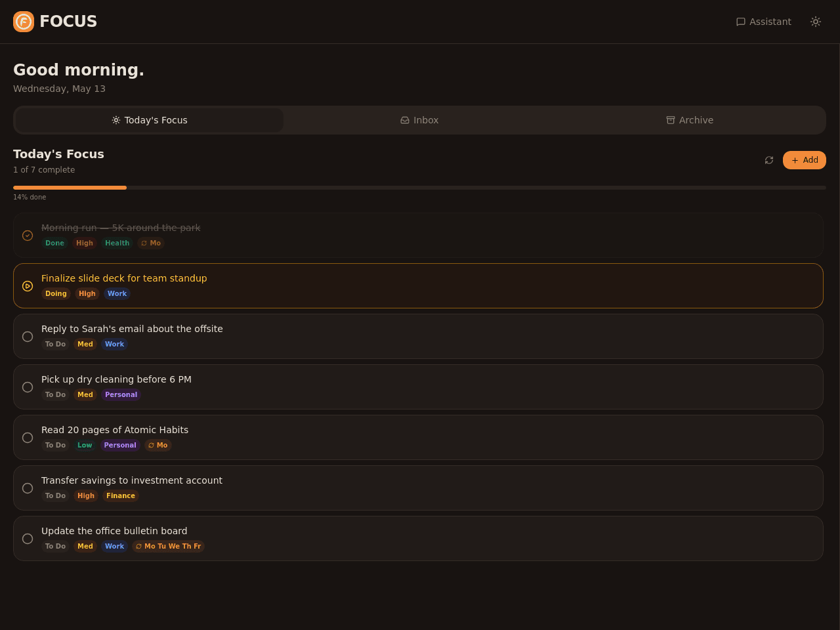The image size is (840, 630).
Task: Open Pick up dry cleaning task
Action: pyautogui.click(x=116, y=379)
